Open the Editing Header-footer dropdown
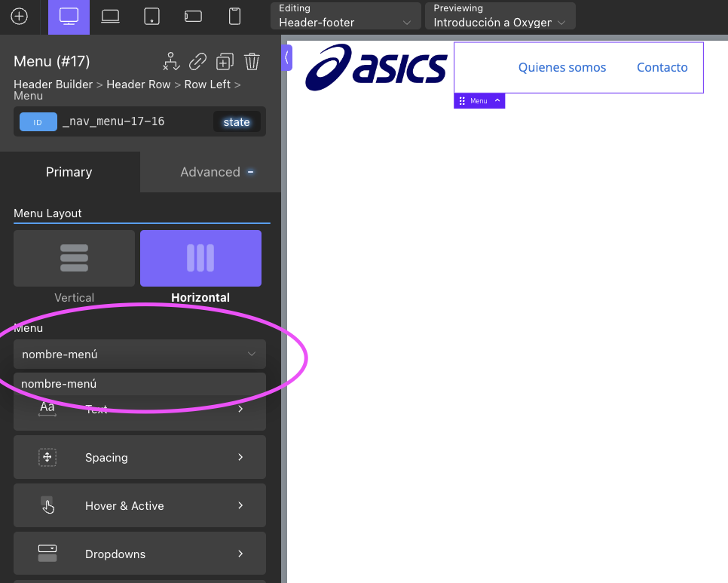Viewport: 728px width, 583px height. point(345,16)
